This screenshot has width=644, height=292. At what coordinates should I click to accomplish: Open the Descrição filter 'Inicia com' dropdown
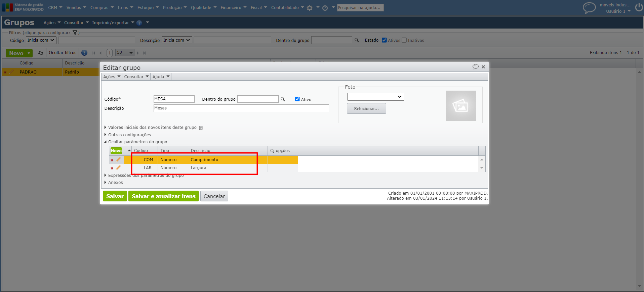point(177,40)
